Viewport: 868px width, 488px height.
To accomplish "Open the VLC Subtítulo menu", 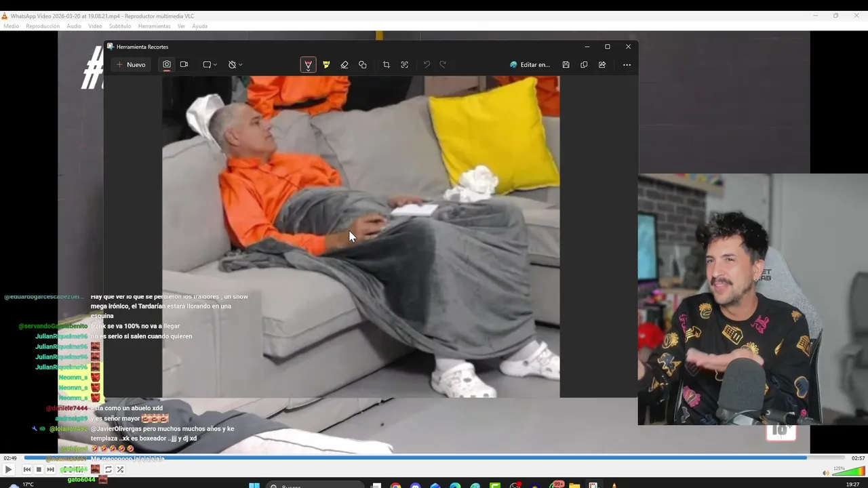I will [120, 26].
